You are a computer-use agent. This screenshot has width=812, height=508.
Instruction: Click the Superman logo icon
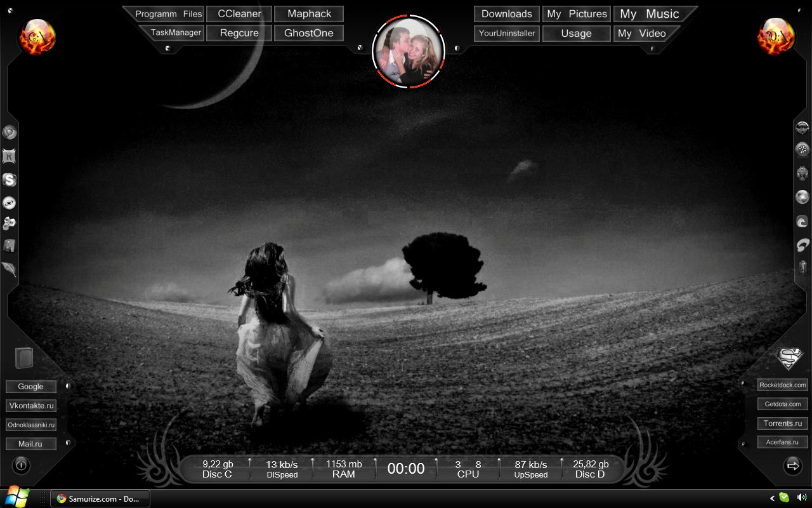(789, 359)
